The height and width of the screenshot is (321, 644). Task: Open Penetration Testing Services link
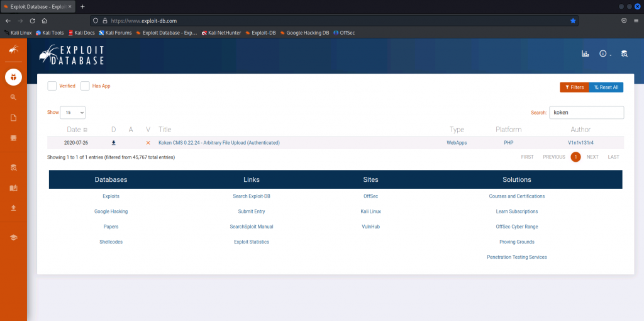point(517,257)
